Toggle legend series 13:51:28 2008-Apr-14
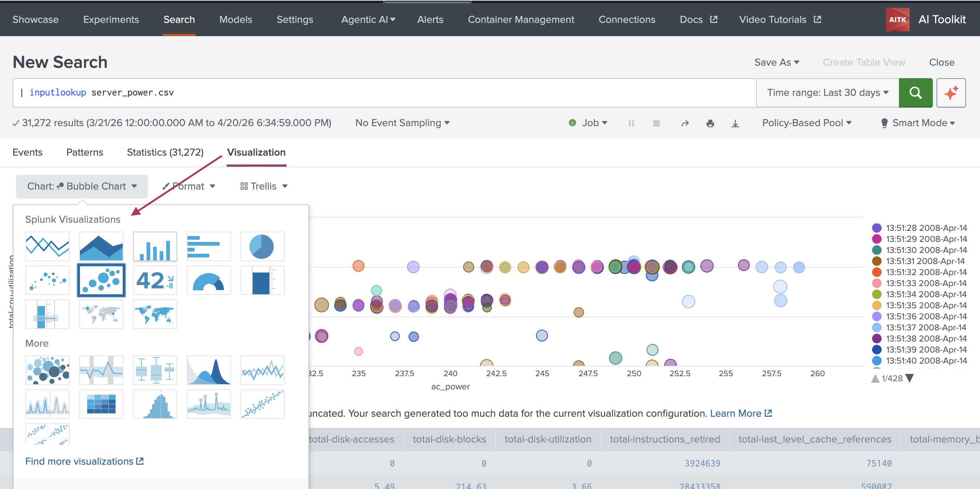The height and width of the screenshot is (489, 980). (x=919, y=228)
